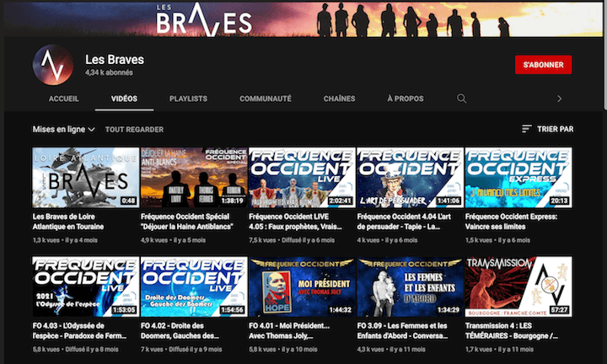Screen dimensions: 607x364
Task: Open the Les Braves banner image
Action: coord(303,19)
